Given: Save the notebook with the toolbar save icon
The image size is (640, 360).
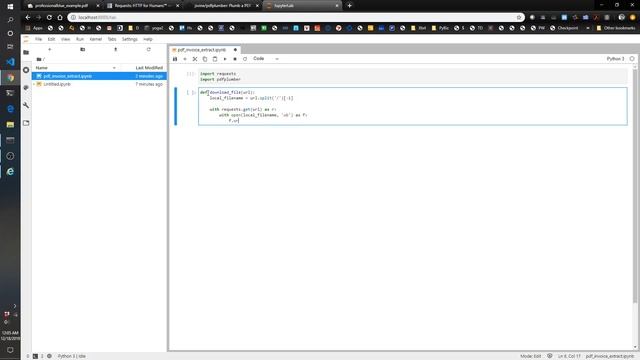Looking at the screenshot, I should click(175, 59).
